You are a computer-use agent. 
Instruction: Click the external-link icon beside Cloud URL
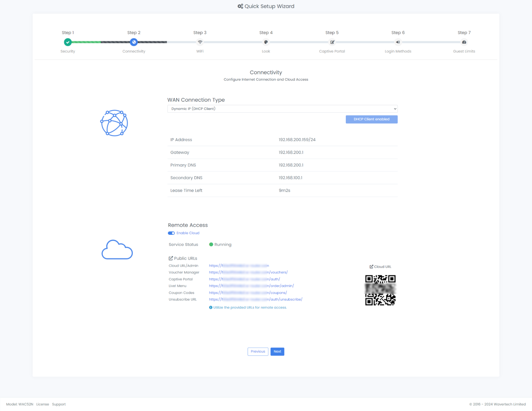371,267
